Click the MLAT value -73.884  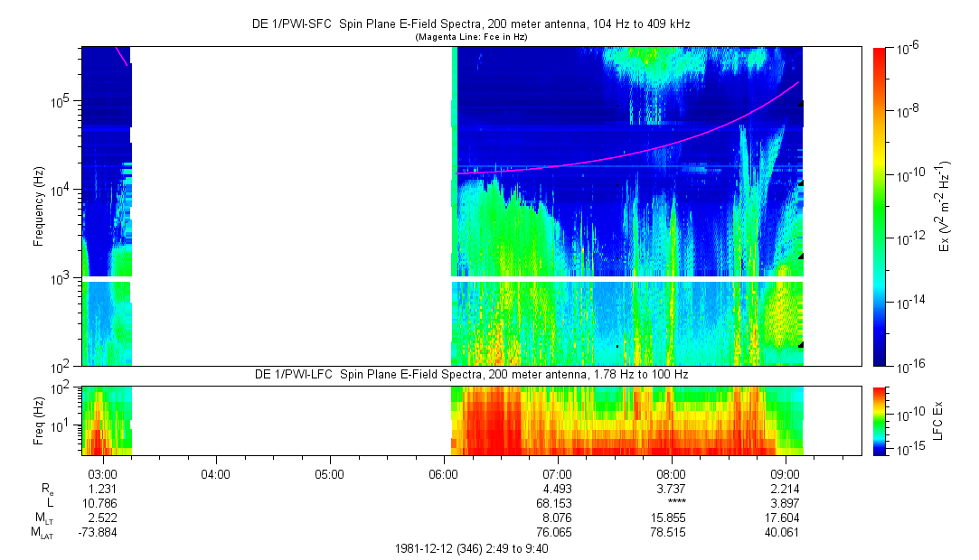(x=99, y=533)
